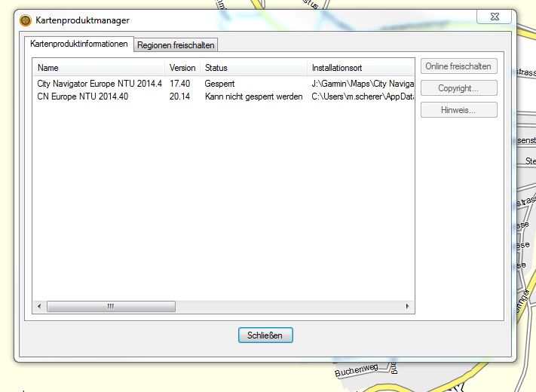Open the Regionen freischalten tab
The width and height of the screenshot is (536, 392).
(x=176, y=45)
